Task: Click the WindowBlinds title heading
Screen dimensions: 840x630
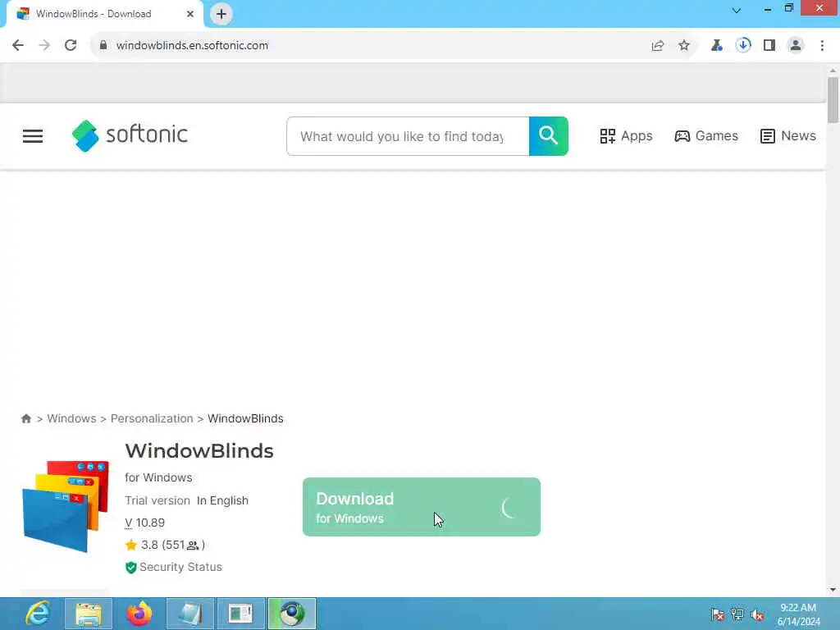Action: pyautogui.click(x=199, y=451)
